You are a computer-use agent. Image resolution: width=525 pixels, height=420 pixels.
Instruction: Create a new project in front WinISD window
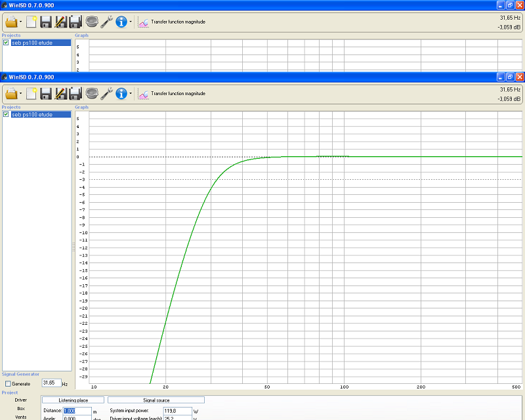(31, 94)
